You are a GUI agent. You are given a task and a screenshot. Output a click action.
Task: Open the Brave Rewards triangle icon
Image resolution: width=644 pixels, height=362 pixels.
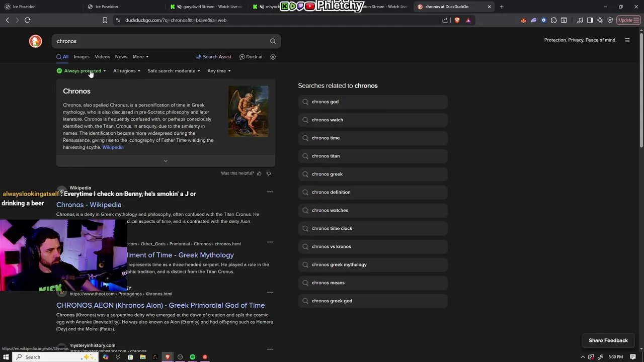(x=468, y=20)
